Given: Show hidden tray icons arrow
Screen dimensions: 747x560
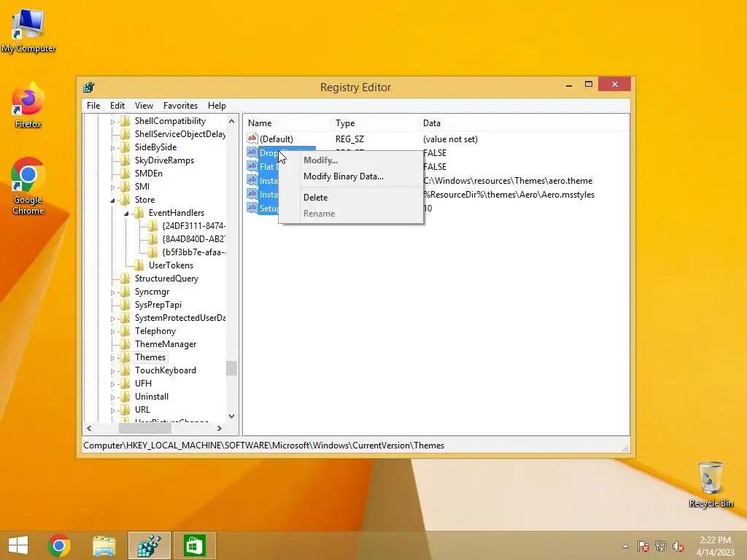Looking at the screenshot, I should click(625, 546).
